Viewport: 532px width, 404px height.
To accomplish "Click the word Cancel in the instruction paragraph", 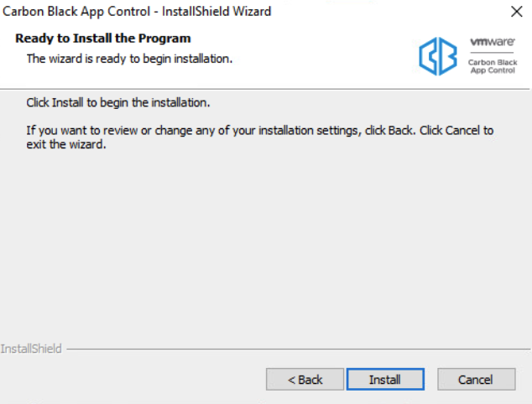I will tap(462, 131).
